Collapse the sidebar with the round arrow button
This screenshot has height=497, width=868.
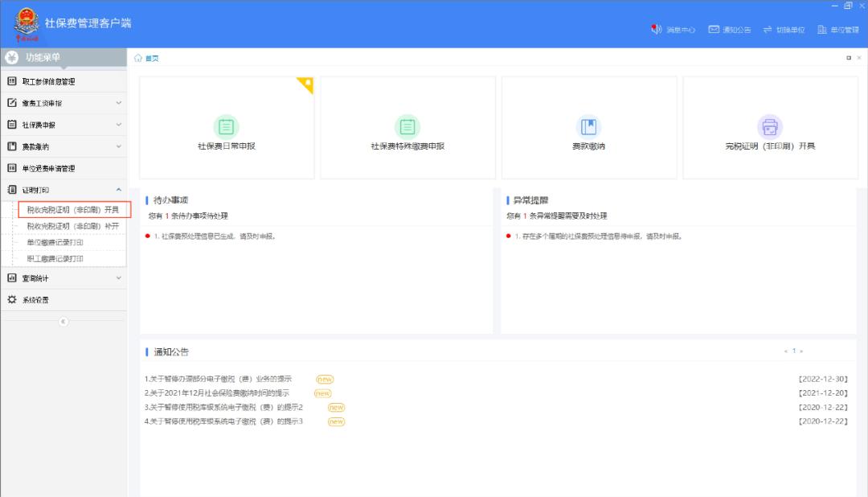(63, 321)
